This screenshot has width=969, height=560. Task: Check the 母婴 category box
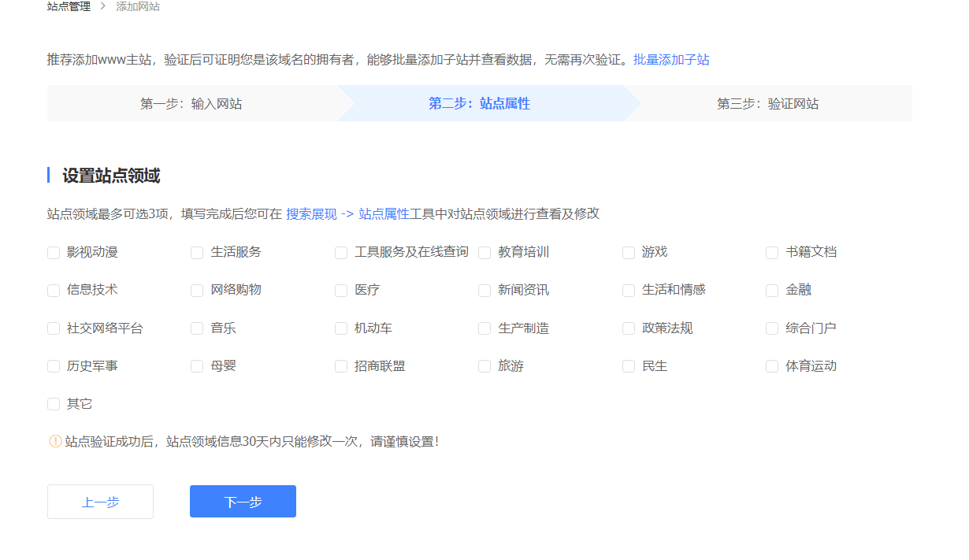(x=196, y=365)
